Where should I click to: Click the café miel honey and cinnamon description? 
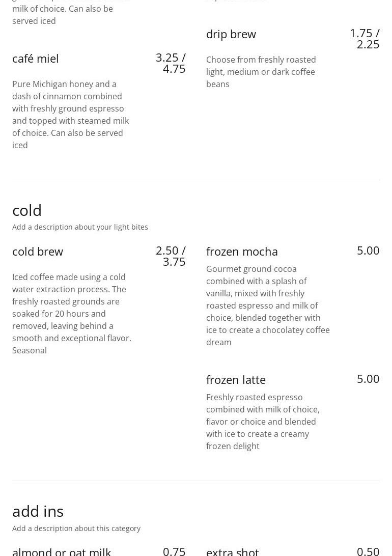71,115
